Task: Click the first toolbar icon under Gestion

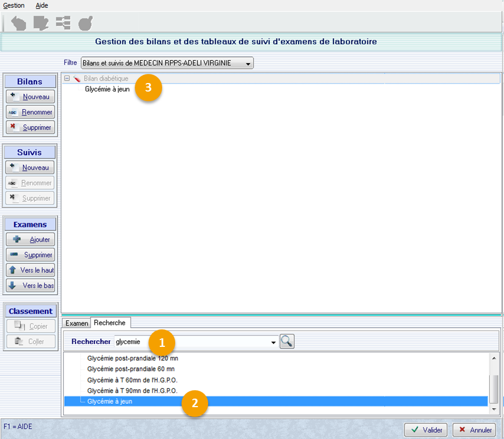Action: click(19, 23)
